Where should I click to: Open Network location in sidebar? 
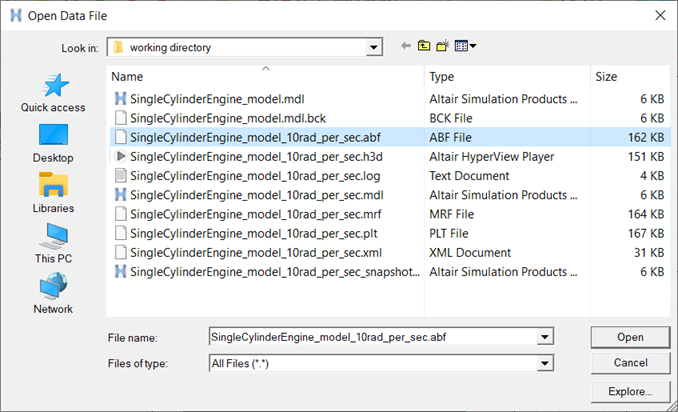[53, 294]
